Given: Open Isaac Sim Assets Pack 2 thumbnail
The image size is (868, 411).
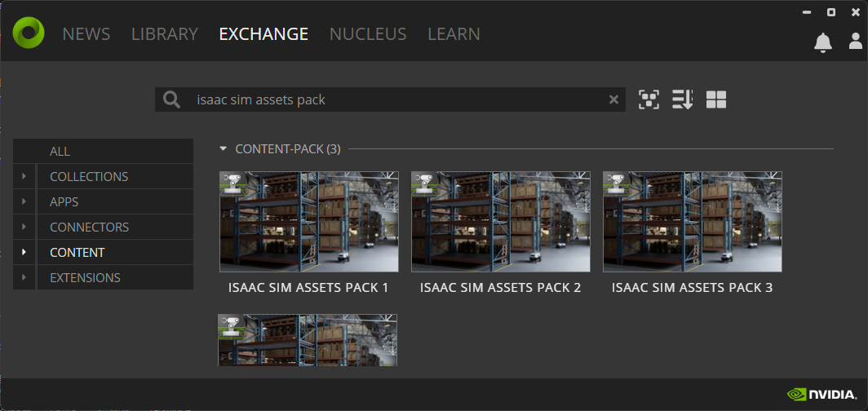Looking at the screenshot, I should [x=500, y=221].
